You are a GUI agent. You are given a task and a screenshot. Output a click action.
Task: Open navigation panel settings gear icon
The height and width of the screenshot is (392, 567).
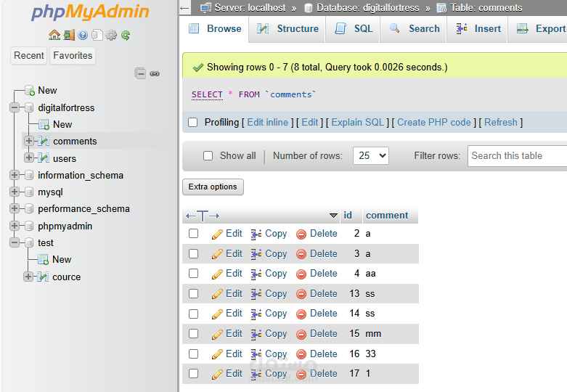pyautogui.click(x=111, y=35)
